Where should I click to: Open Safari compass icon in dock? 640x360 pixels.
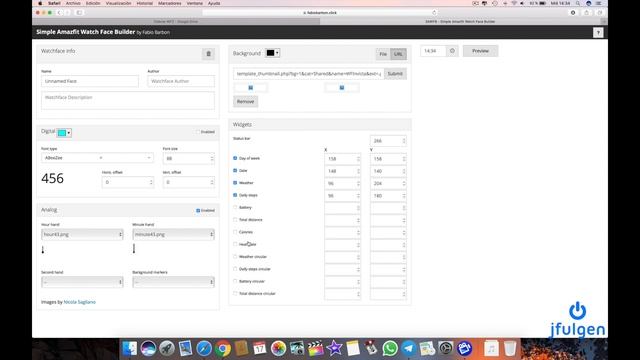click(x=204, y=349)
